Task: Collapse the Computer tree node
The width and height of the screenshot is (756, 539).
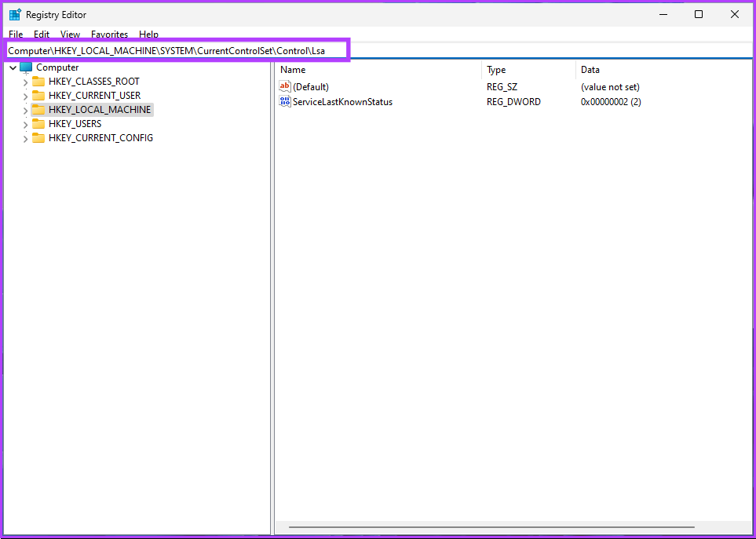Action: [13, 68]
